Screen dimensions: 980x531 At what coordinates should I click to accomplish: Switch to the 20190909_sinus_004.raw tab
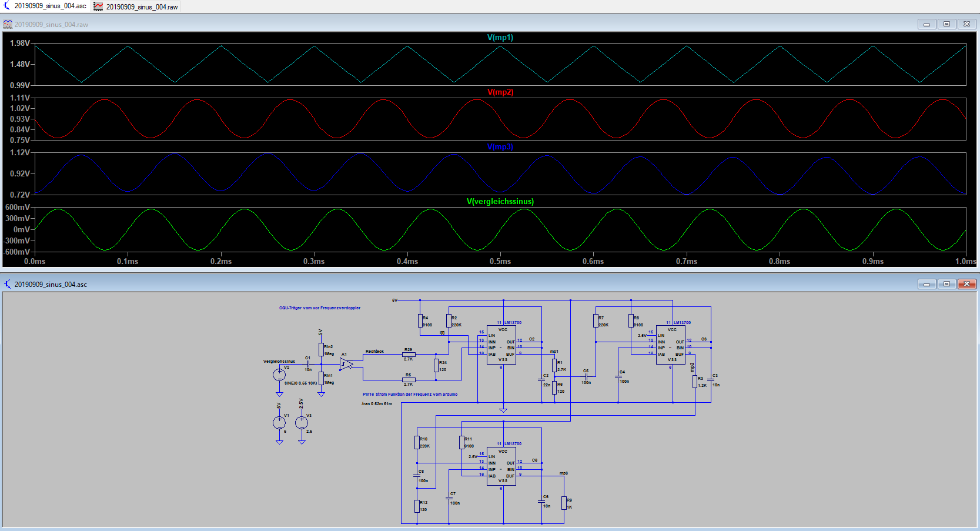136,6
